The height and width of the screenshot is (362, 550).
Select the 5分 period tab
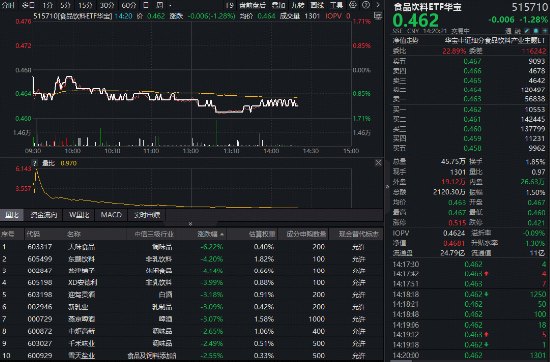pyautogui.click(x=65, y=5)
